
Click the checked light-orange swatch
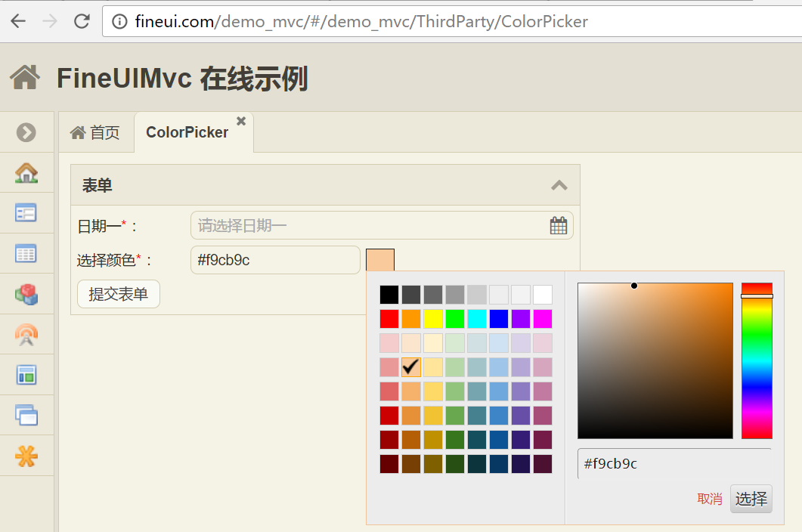(x=410, y=367)
